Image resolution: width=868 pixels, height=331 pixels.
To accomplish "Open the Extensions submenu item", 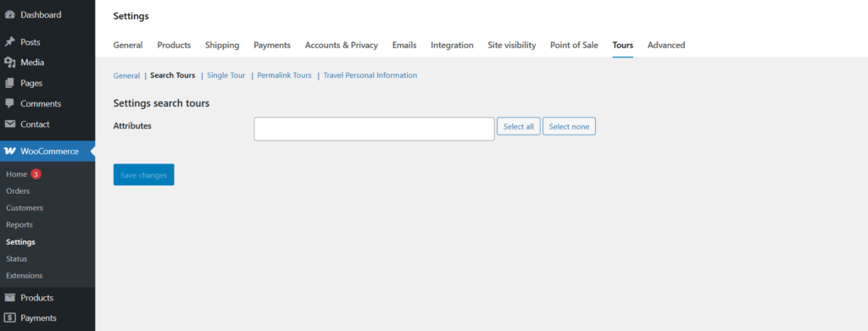I will coord(25,275).
